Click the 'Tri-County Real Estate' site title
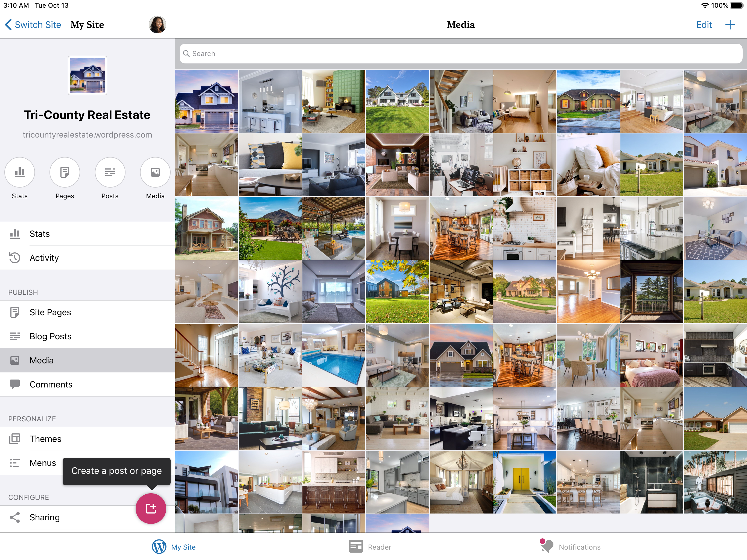The image size is (747, 560). [x=87, y=115]
